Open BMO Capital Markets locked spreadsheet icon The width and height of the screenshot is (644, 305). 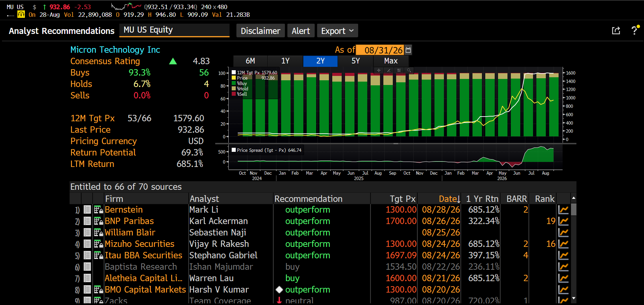pos(98,290)
